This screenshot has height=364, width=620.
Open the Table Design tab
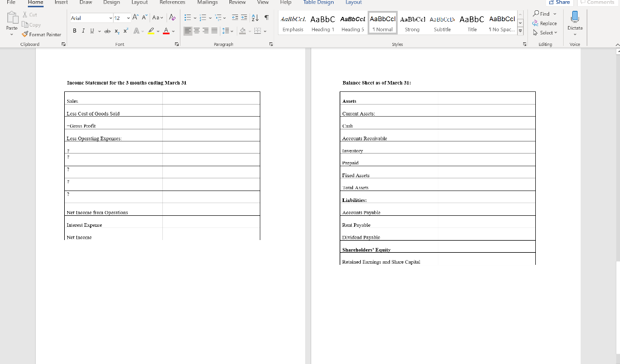pyautogui.click(x=318, y=2)
